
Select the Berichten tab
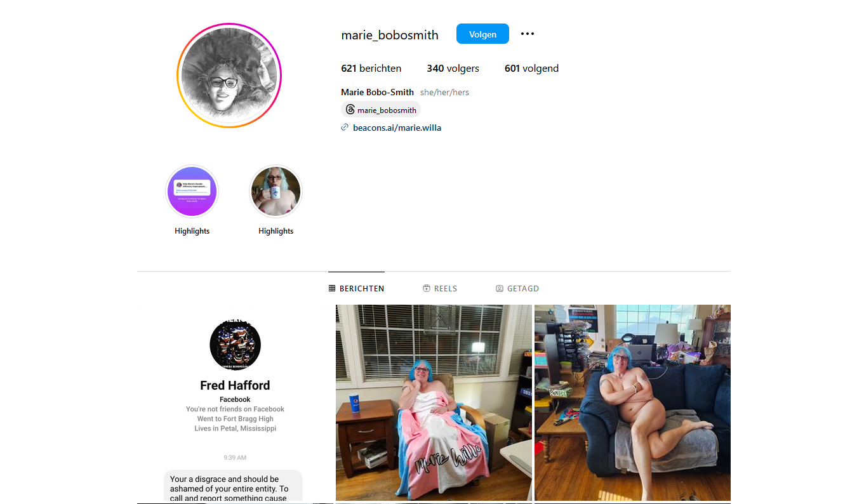356,288
